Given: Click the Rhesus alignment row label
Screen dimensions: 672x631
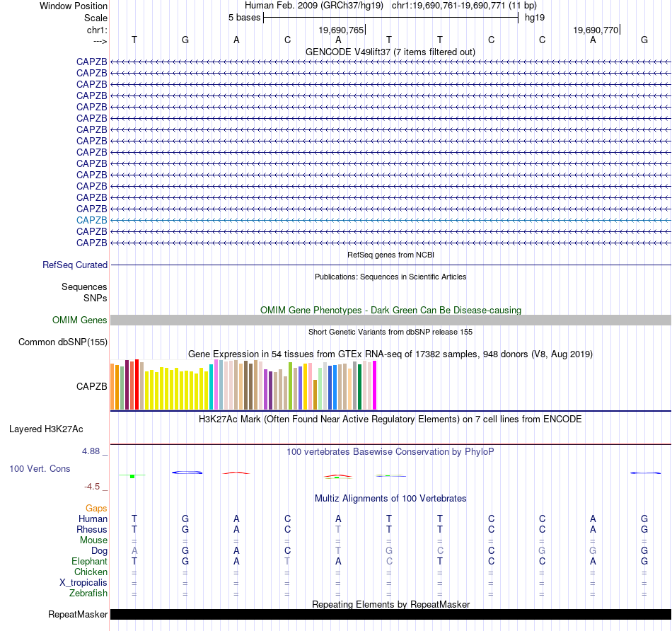Looking at the screenshot, I should click(92, 529).
